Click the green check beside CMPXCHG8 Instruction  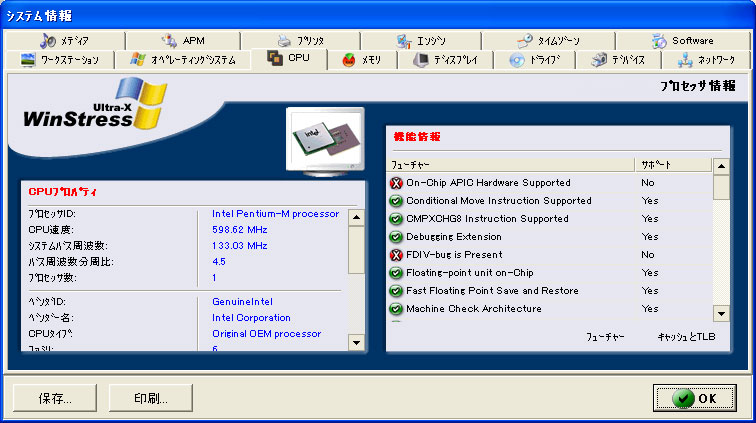397,219
